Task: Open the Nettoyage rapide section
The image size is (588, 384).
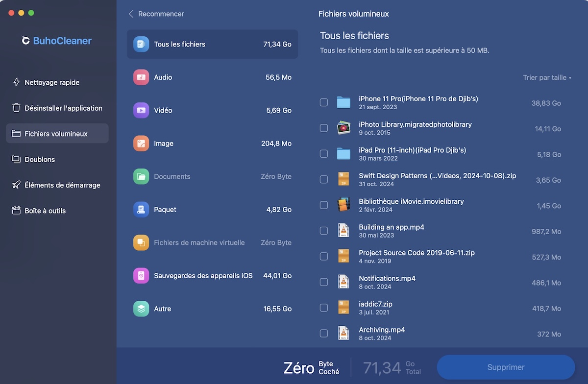Action: (x=57, y=82)
